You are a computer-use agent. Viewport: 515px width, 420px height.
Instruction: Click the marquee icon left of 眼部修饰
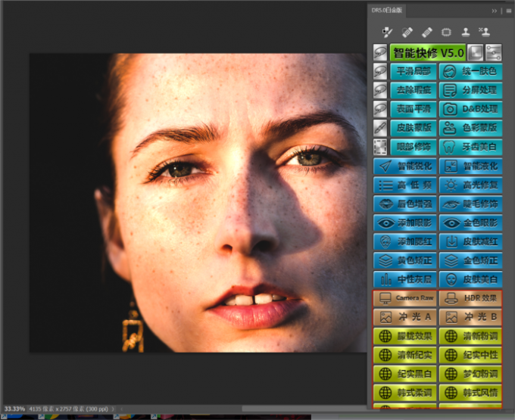(x=381, y=146)
